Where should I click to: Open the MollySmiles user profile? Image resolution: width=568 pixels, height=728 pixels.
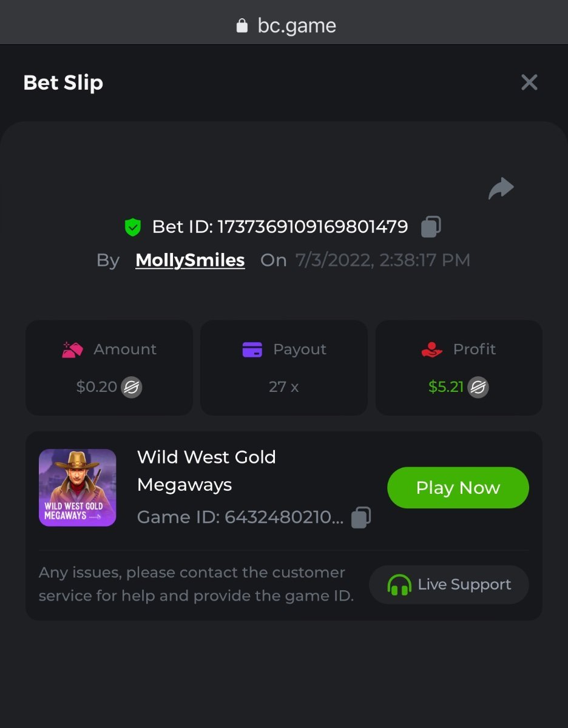190,260
